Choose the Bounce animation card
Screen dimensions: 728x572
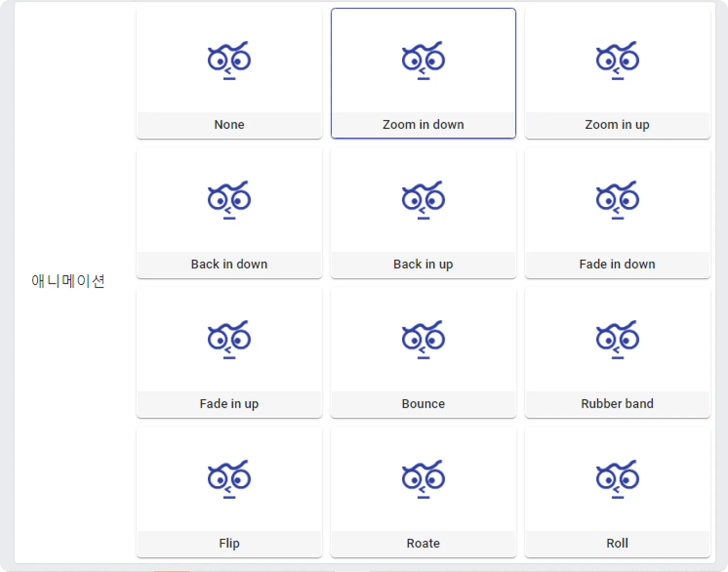tap(423, 352)
